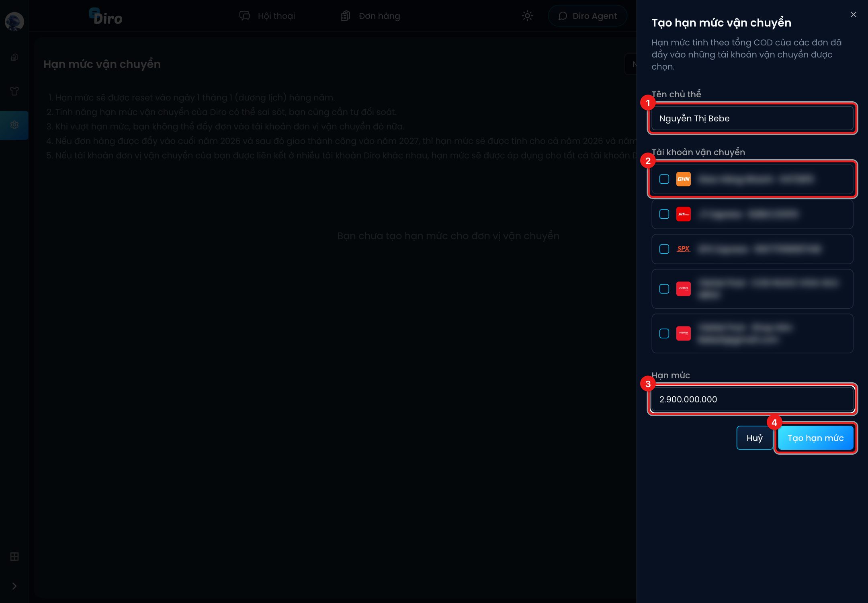
Task: Check the J&T Express account checkbox
Action: coord(664,214)
